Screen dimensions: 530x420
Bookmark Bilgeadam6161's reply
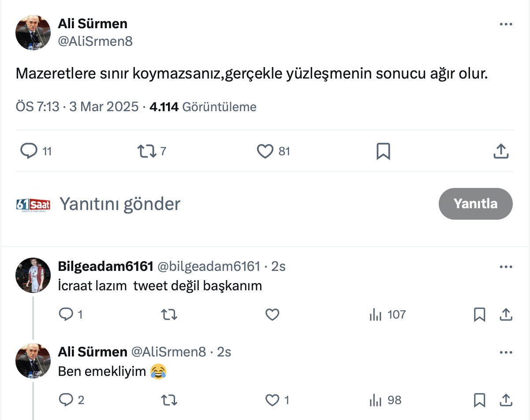point(479,315)
